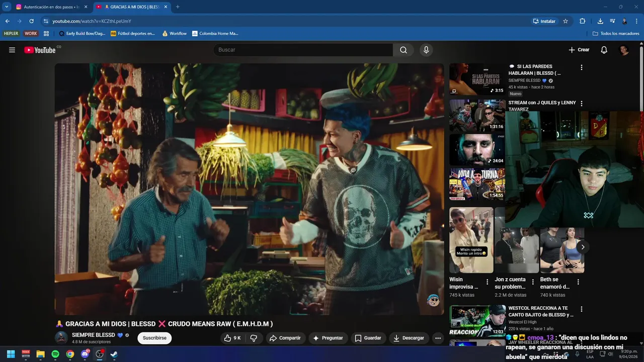The height and width of the screenshot is (362, 644).
Task: Go back to the previous page
Action: tap(7, 21)
